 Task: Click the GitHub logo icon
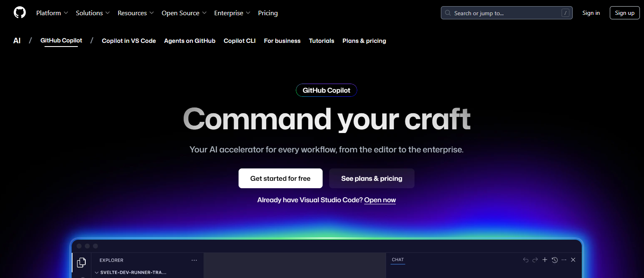(19, 12)
